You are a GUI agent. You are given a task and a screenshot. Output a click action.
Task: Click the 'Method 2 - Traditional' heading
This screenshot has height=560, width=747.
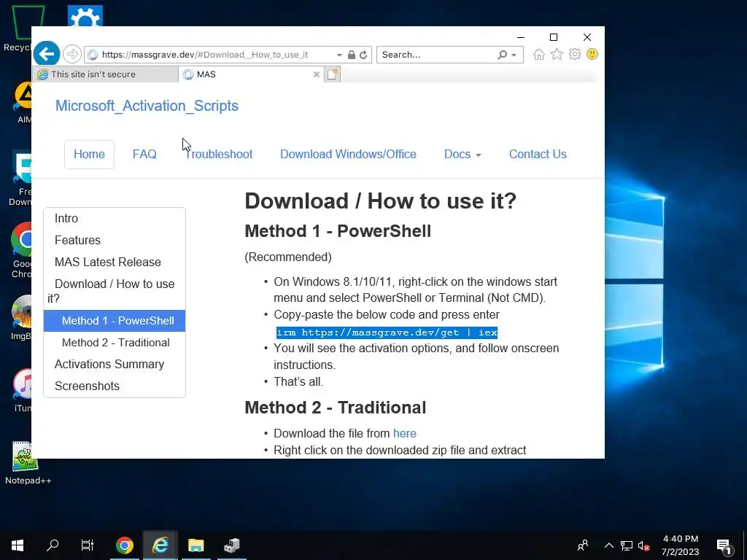pos(336,408)
